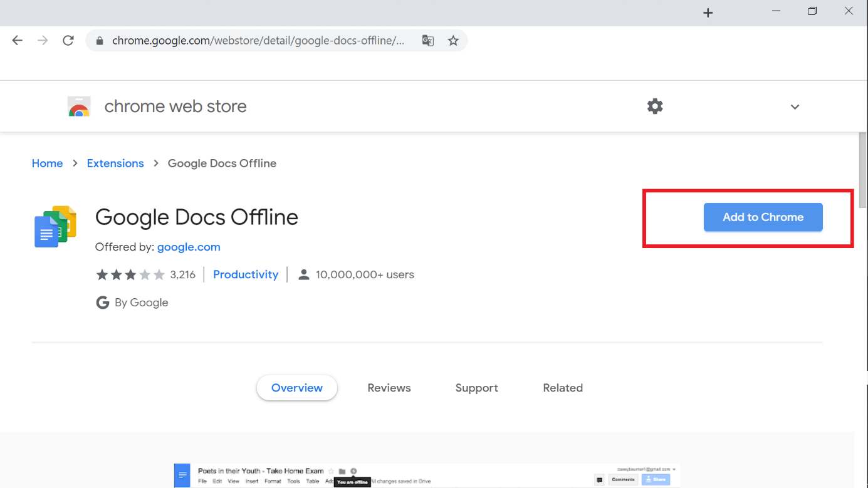
Task: Go to Extensions via the breadcrumb
Action: coord(115,163)
